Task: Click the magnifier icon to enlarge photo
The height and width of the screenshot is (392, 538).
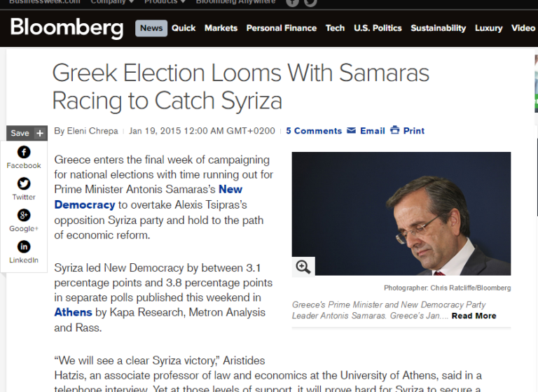Action: 303,267
